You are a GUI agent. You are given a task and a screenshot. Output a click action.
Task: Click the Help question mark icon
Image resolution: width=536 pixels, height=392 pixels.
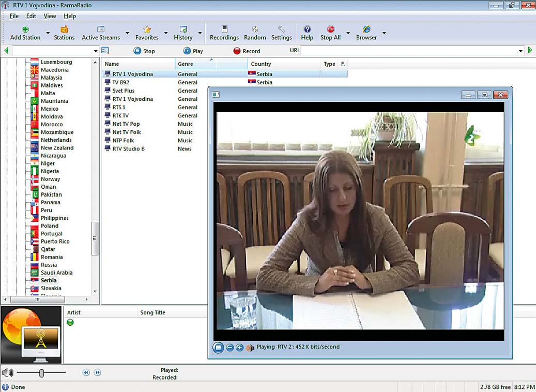pyautogui.click(x=307, y=29)
